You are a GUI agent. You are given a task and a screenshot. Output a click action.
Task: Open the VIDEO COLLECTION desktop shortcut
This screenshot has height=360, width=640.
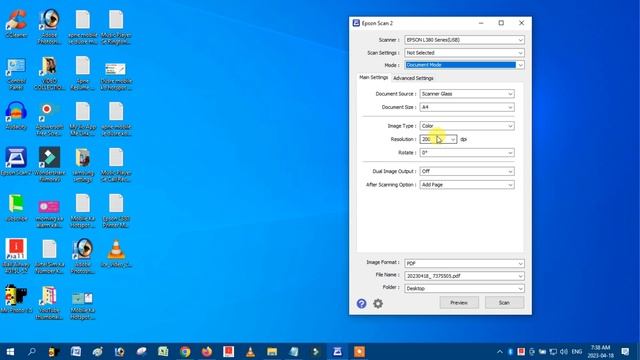[x=49, y=73]
